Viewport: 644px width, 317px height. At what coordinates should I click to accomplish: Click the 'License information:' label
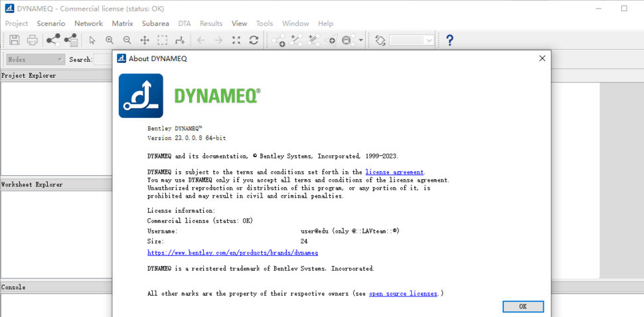181,211
